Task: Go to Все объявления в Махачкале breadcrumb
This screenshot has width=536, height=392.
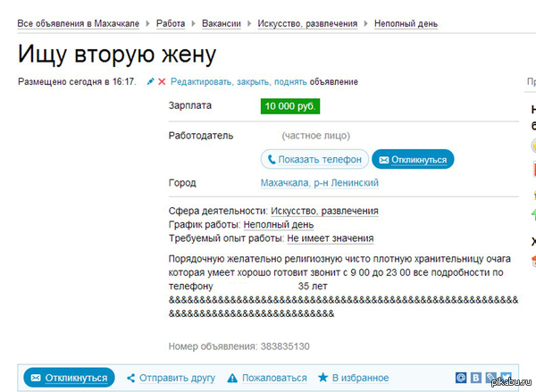Action: click(79, 23)
